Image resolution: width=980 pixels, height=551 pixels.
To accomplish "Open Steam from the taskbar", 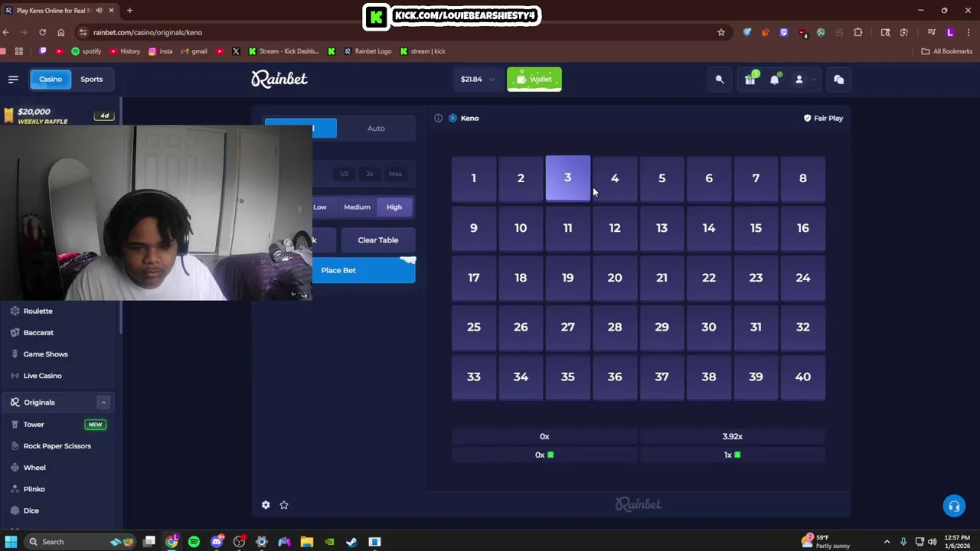I will pos(351,542).
